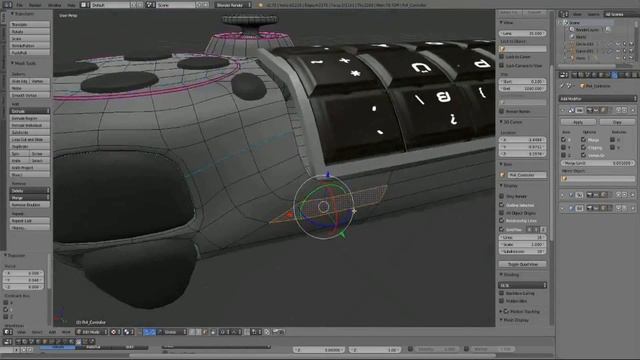The height and width of the screenshot is (360, 640).
Task: Open the Help menu
Action: (71, 5)
